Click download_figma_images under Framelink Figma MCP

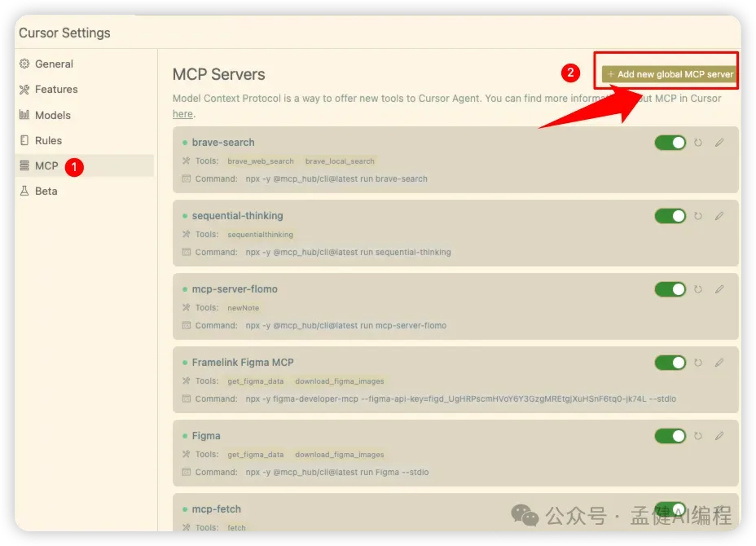tap(340, 381)
